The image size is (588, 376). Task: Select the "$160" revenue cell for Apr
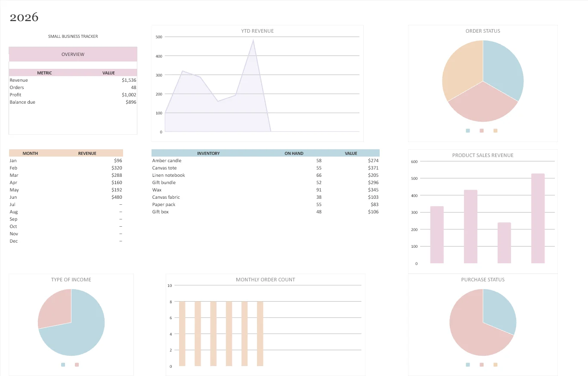(117, 182)
